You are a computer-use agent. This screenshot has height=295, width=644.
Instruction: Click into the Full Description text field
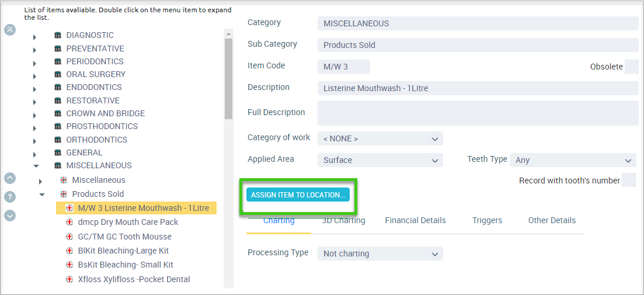tap(478, 113)
